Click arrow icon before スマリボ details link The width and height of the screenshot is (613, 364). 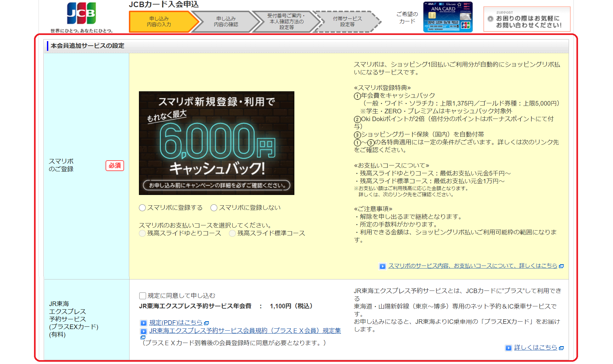[x=382, y=266]
